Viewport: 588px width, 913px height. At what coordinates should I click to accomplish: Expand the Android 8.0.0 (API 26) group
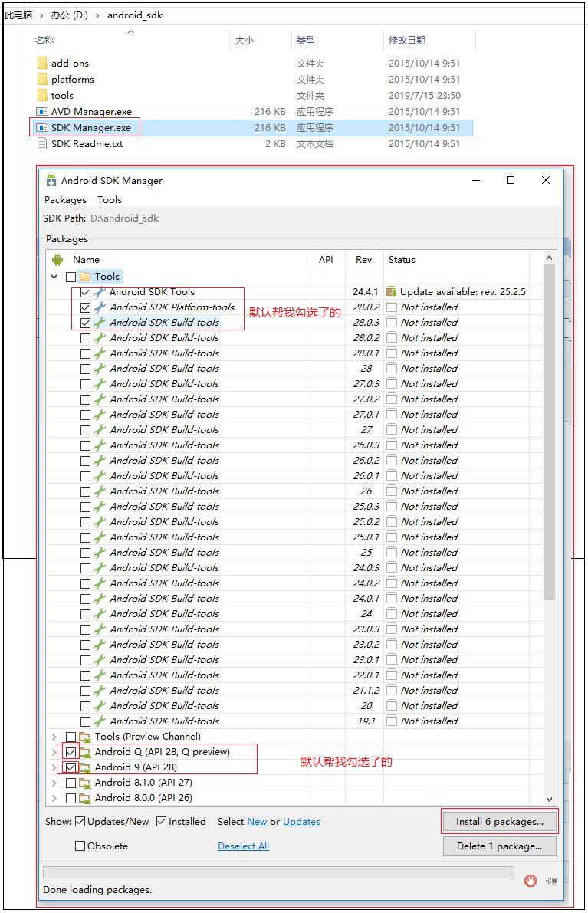click(54, 798)
